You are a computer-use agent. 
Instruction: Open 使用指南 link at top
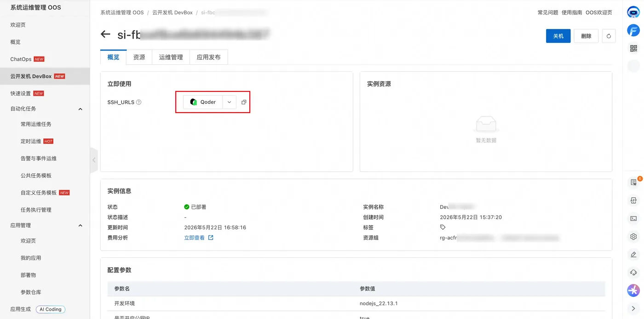(x=572, y=12)
